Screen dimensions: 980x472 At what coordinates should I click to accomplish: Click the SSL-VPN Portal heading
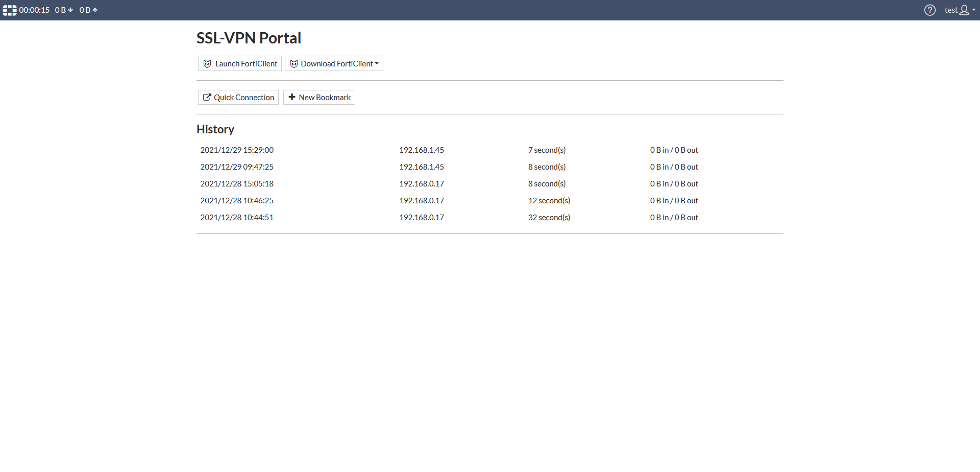click(249, 37)
